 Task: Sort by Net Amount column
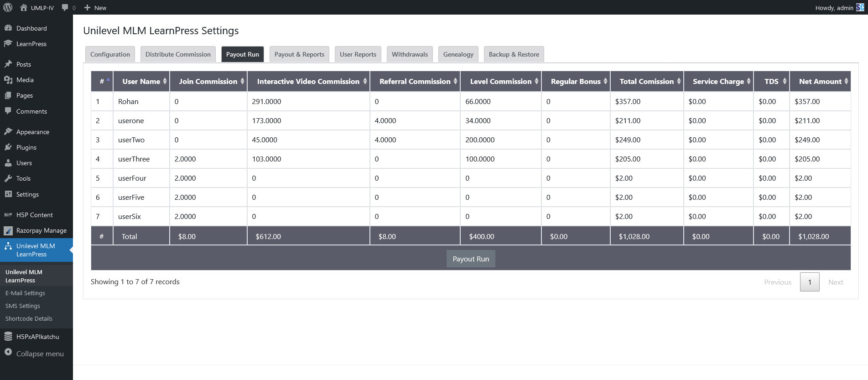pos(820,81)
